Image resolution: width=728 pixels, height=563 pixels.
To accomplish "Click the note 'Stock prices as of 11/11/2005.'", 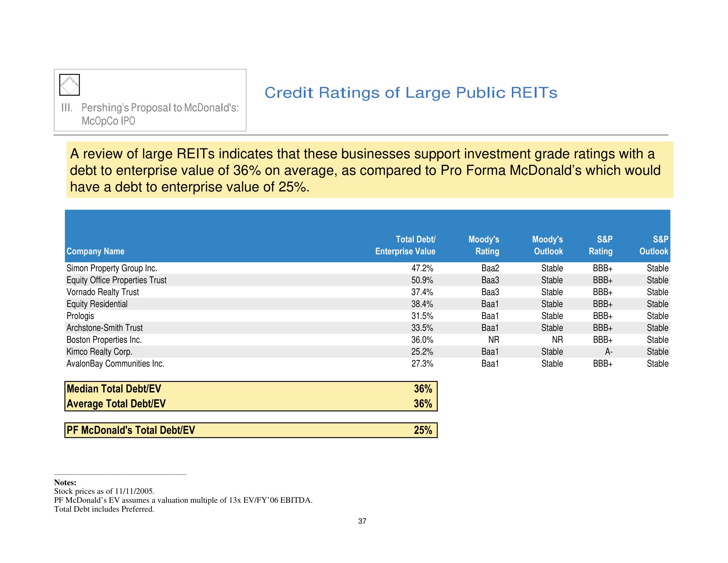I will point(104,491).
